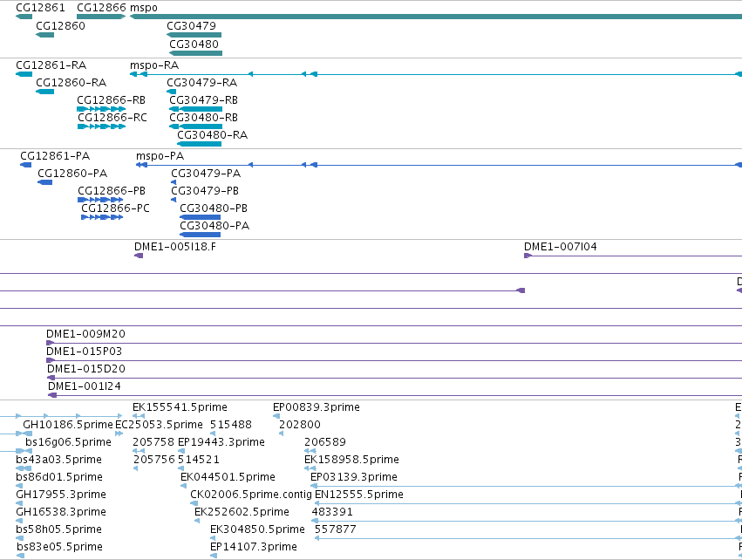Image resolution: width=742 pixels, height=560 pixels.
Task: Click the GH10186.5prime EST label
Action: tap(68, 425)
